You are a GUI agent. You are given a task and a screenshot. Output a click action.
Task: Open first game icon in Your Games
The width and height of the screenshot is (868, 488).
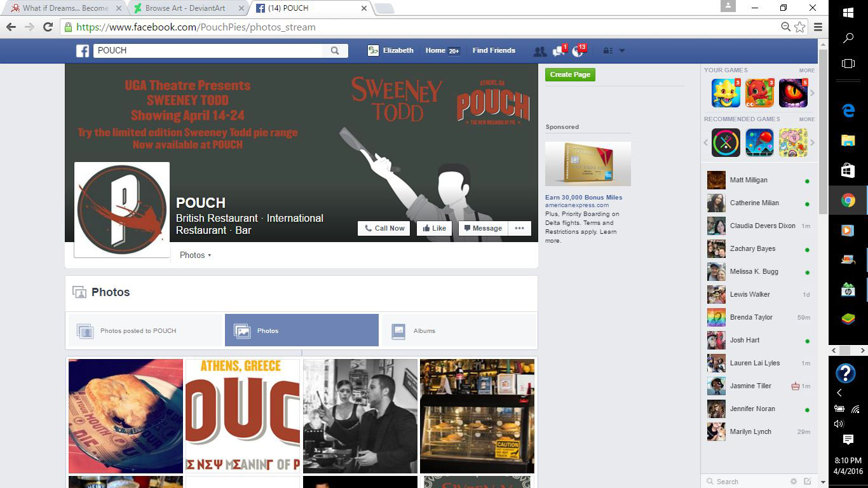tap(726, 93)
